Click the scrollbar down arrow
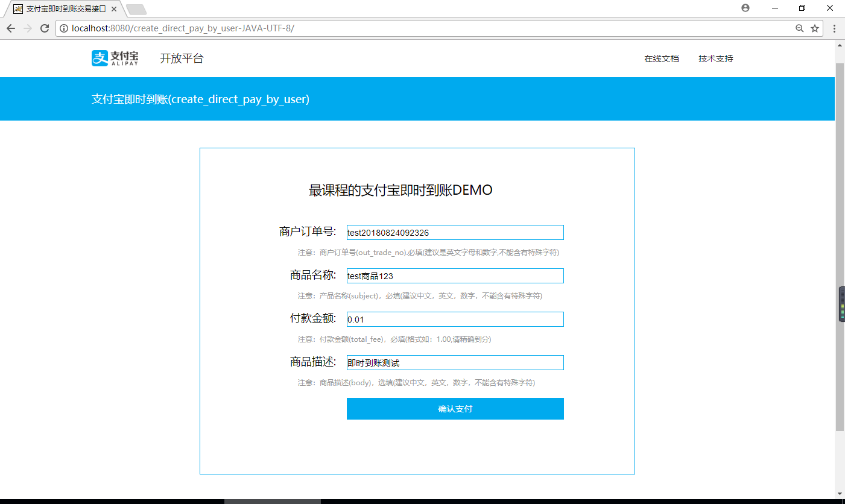The width and height of the screenshot is (845, 504). [x=840, y=494]
